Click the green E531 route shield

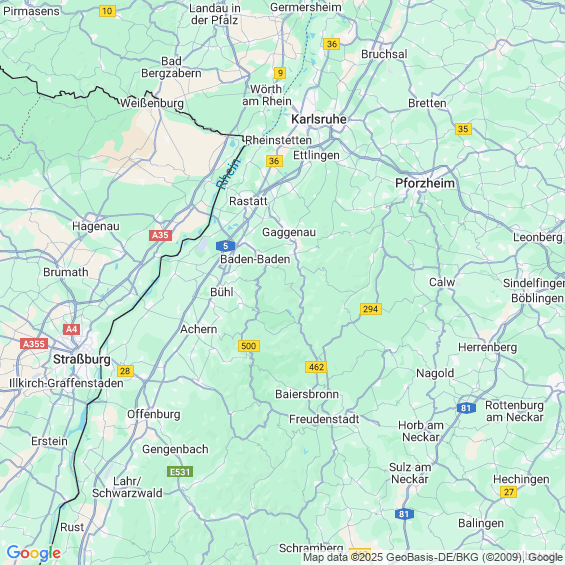[180, 472]
